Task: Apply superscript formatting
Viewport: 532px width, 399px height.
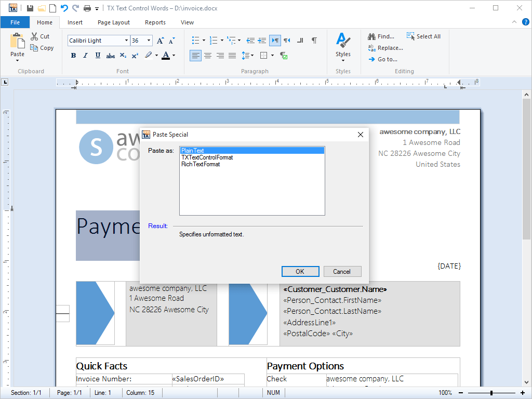Action: (x=135, y=55)
